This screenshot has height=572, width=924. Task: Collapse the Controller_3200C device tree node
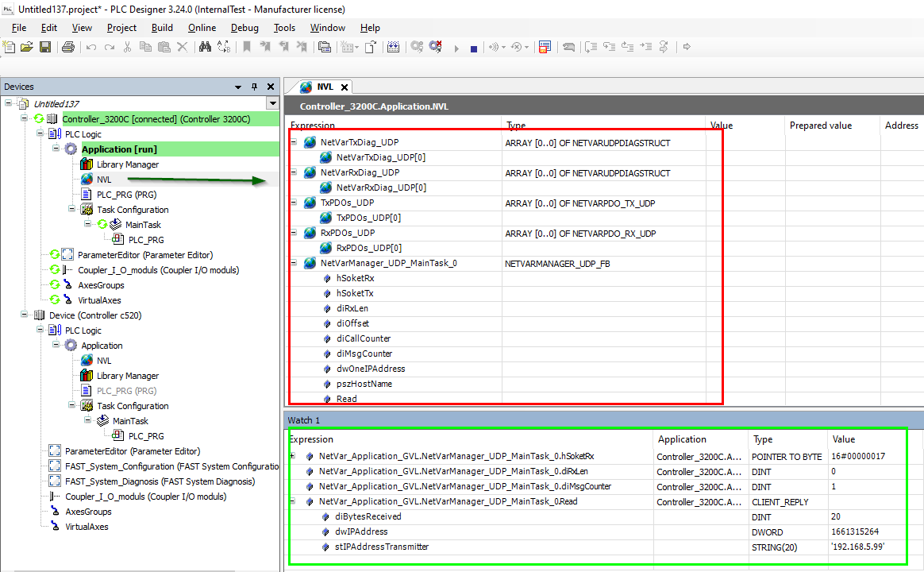coord(24,119)
